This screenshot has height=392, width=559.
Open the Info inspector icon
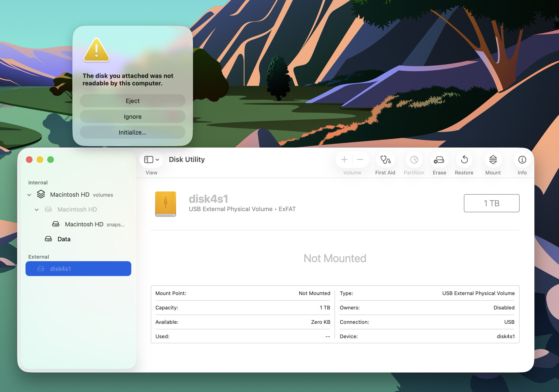(522, 160)
